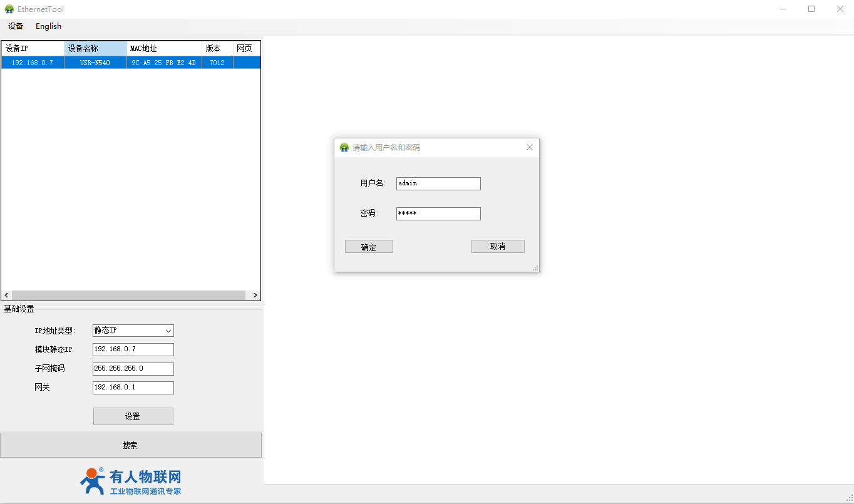This screenshot has height=504, width=854.
Task: Click the MAC地址 column header
Action: [164, 48]
